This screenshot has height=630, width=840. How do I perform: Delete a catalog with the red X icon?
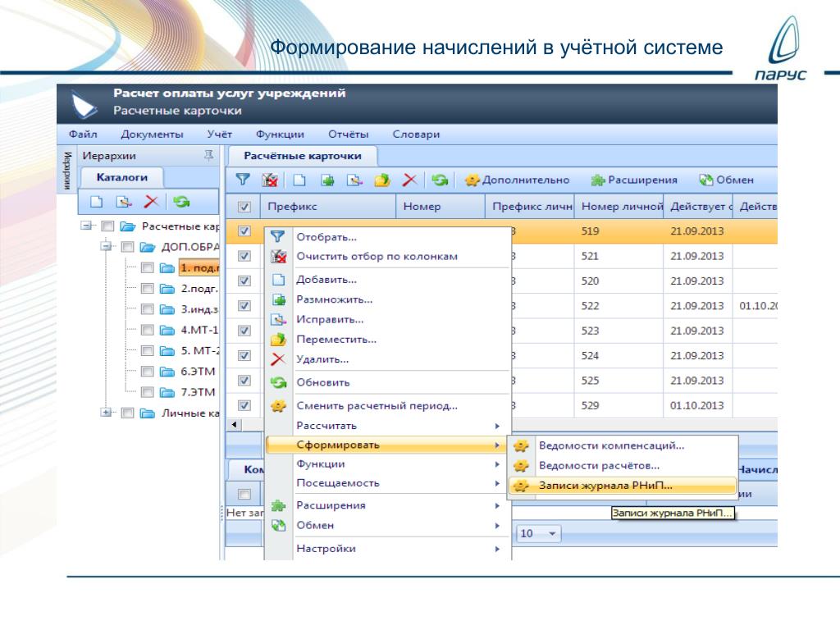pos(152,202)
